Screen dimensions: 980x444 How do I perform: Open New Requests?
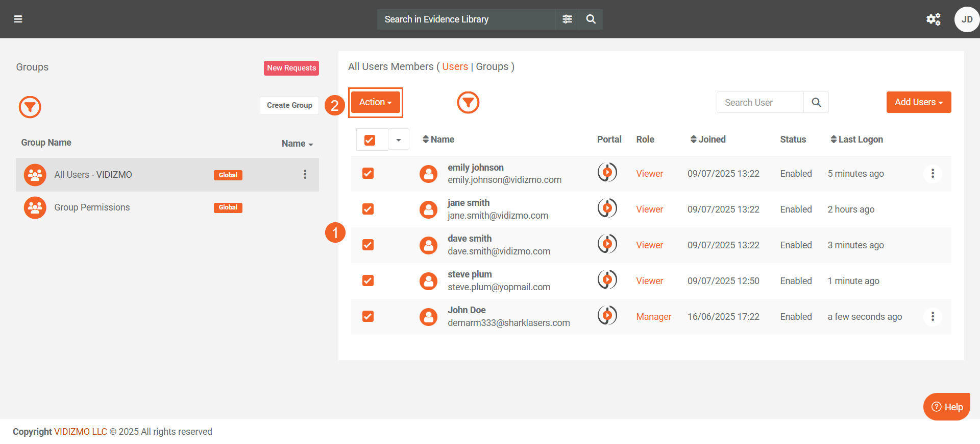[291, 68]
